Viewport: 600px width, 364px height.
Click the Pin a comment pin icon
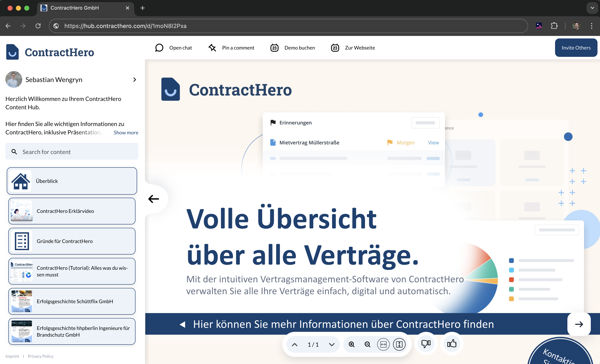click(x=212, y=48)
